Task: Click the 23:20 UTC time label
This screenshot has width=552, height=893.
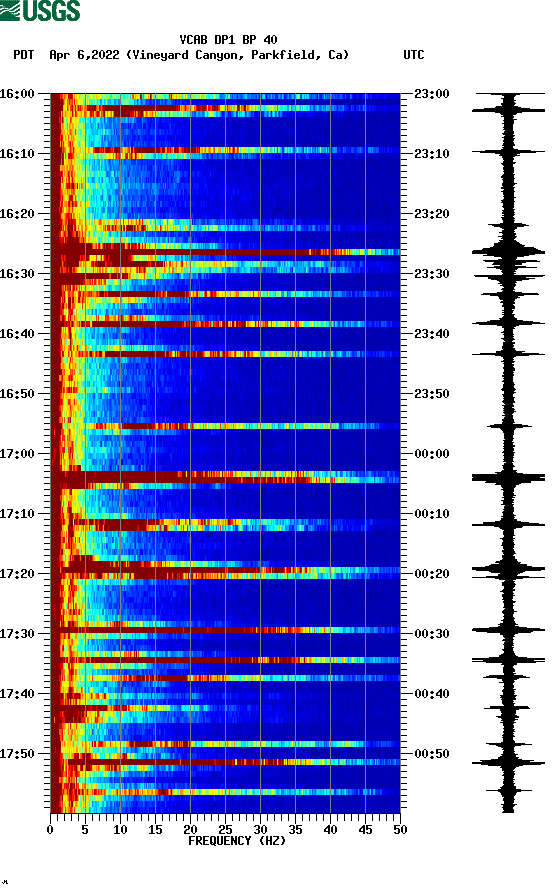Action: click(x=432, y=214)
